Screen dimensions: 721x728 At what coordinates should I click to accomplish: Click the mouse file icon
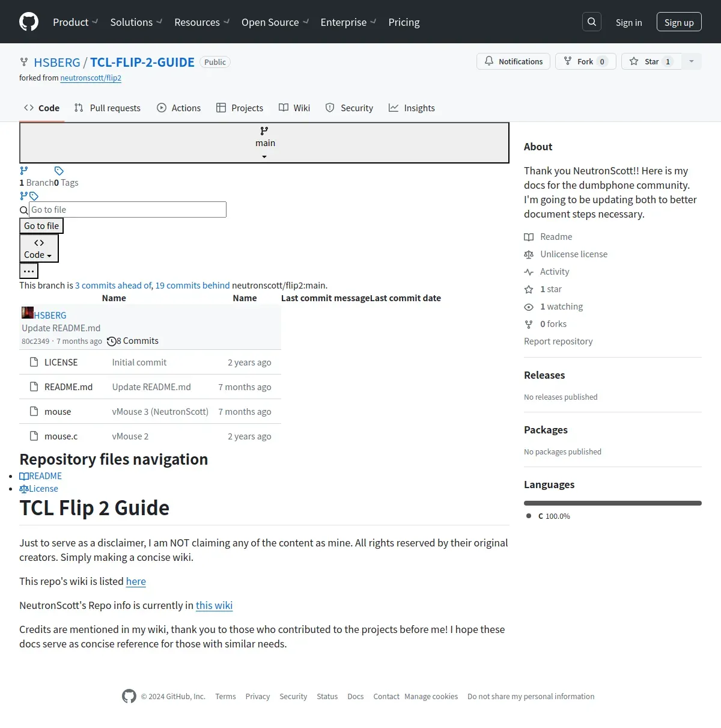coord(34,411)
